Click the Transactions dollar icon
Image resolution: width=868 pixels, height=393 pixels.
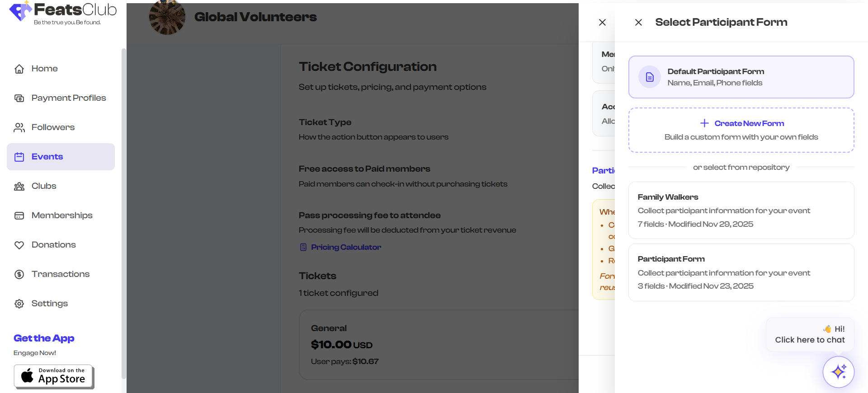[x=19, y=274]
